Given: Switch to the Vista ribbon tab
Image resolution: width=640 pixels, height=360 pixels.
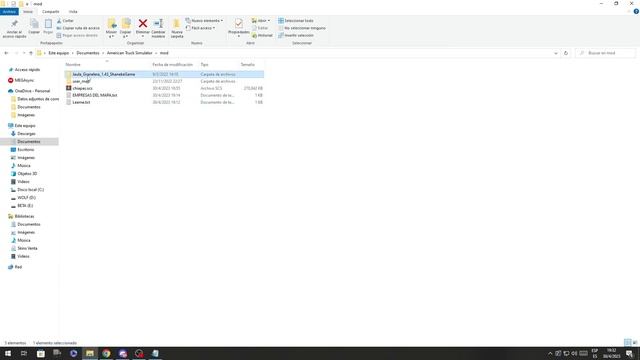Looking at the screenshot, I should tap(73, 11).
